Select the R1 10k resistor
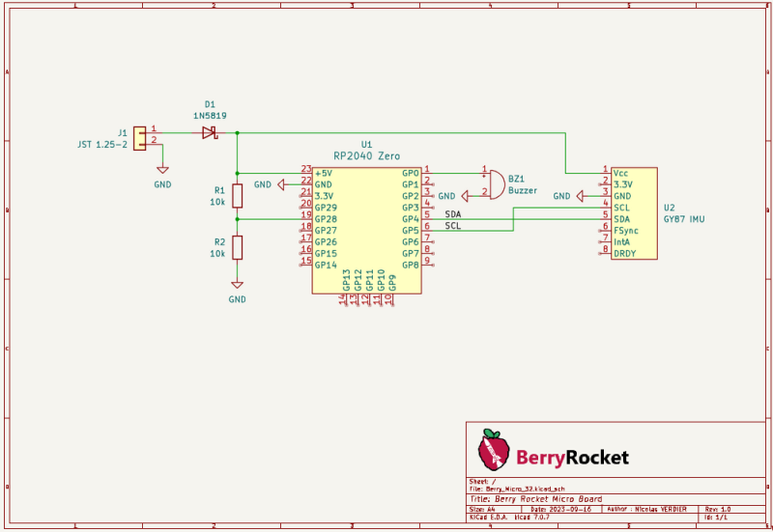Viewport: 773px width, 532px height. click(x=237, y=196)
